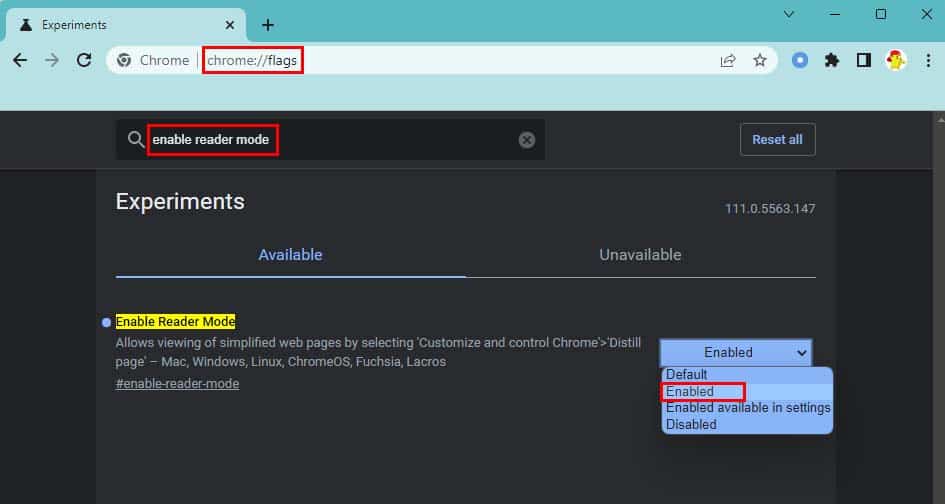945x504 pixels.
Task: Click the Enable Reader Mode title
Action: point(175,322)
